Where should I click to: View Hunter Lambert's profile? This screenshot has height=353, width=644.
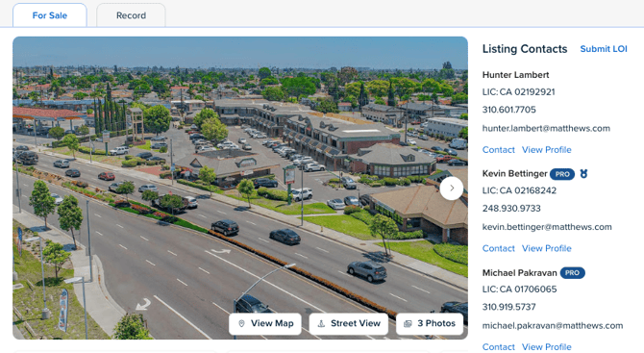(x=547, y=150)
